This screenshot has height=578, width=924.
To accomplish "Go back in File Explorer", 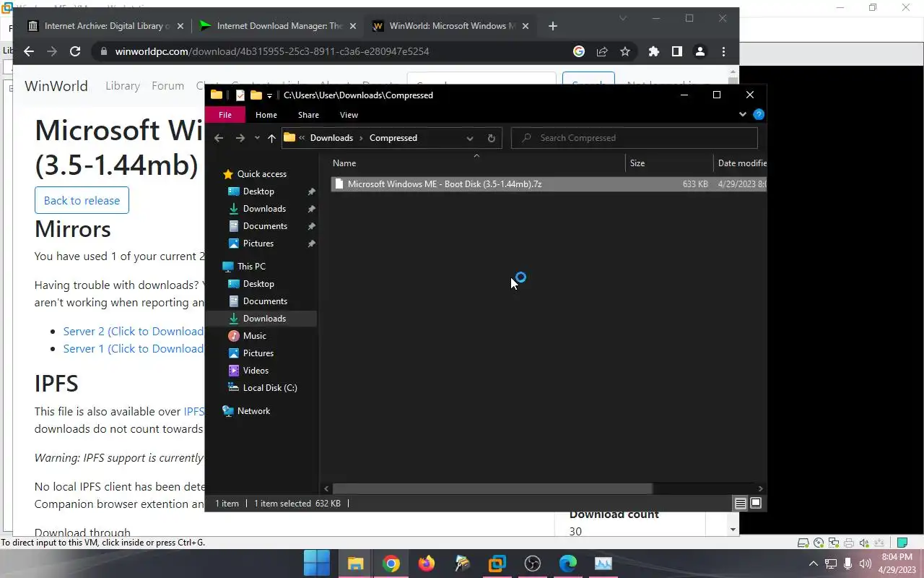I will 219,138.
